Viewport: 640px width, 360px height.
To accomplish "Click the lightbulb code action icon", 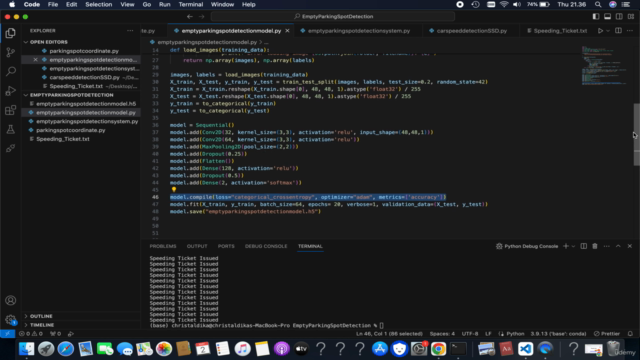I will [174, 190].
